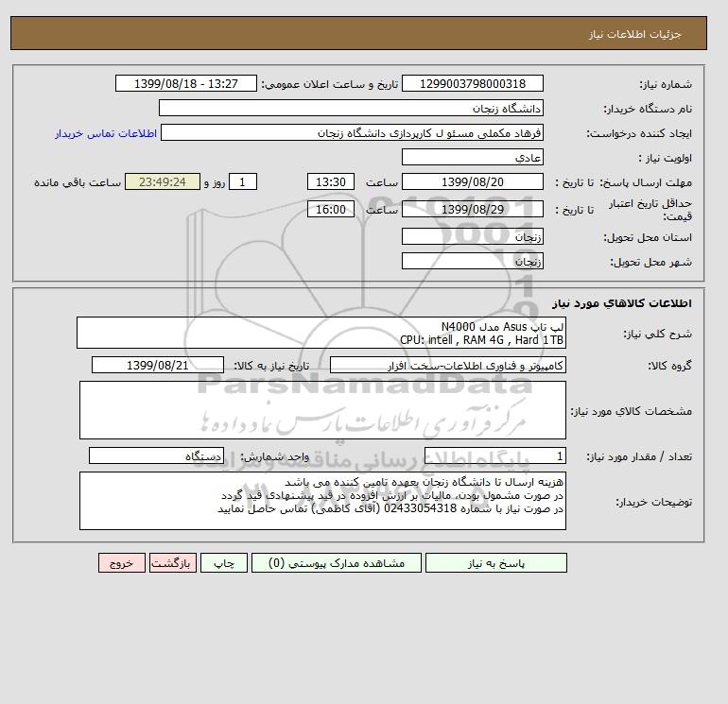
Task: Click the تاریخ و ساعت اعلان عمومی label
Action: click(330, 84)
